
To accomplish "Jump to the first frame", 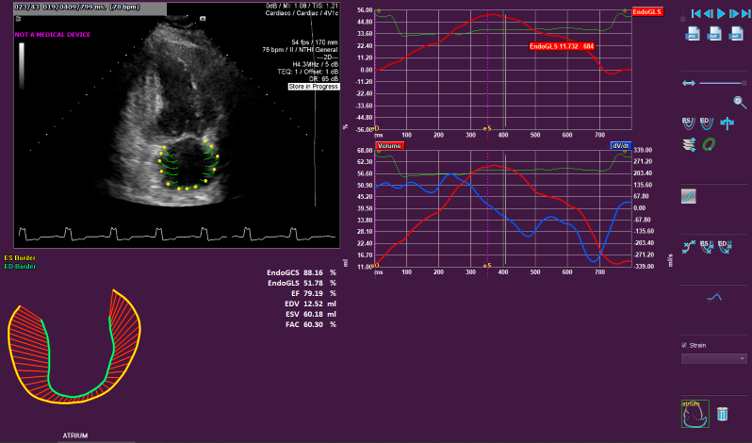I will [695, 14].
